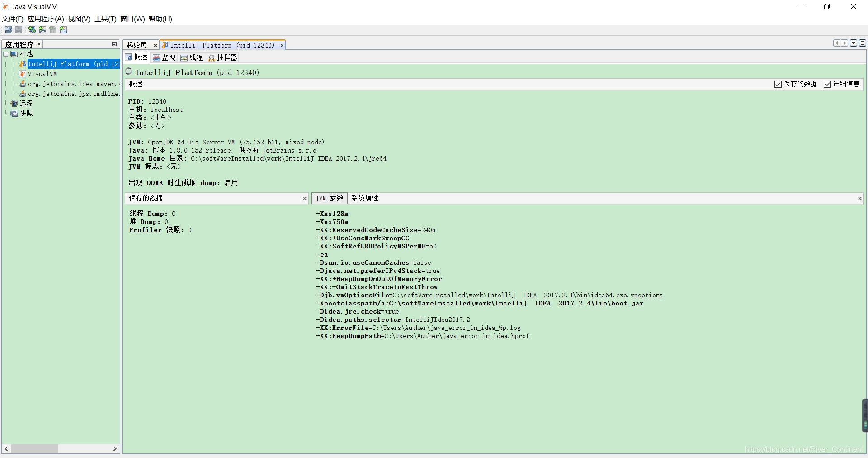
Task: Click the Profiler 快照: 0 entry
Action: click(160, 230)
